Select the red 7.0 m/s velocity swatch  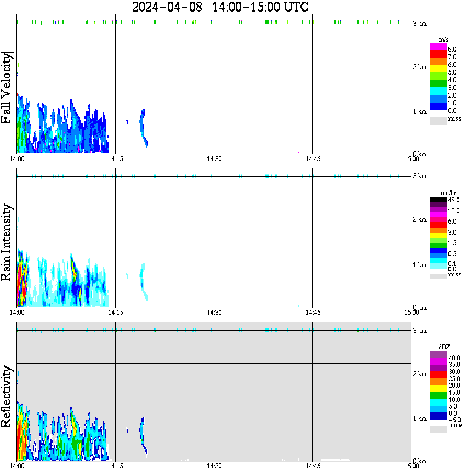click(x=438, y=54)
